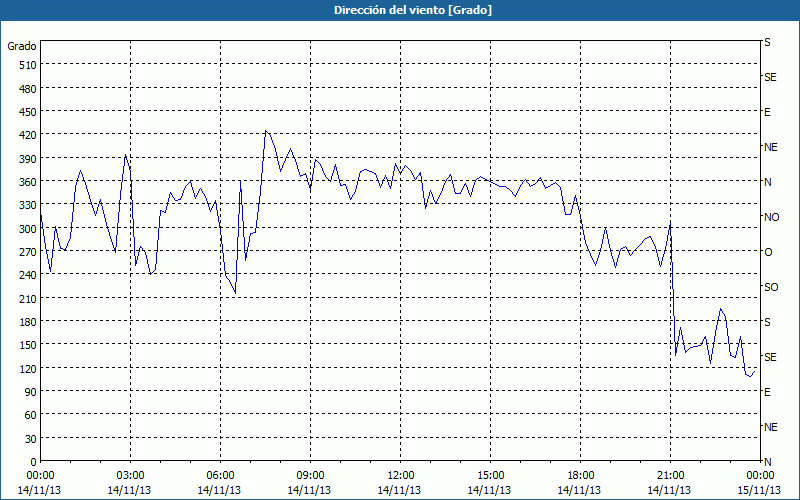Pick the y-axis value 300
The height and width of the screenshot is (500, 800).
28,229
